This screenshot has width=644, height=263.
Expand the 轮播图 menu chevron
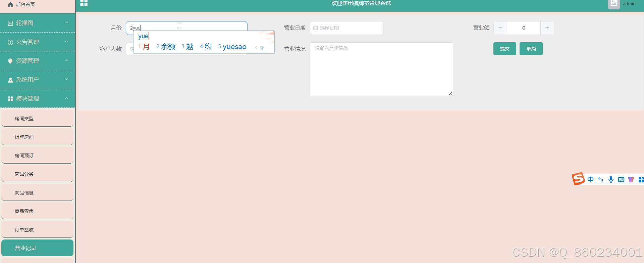click(x=66, y=23)
